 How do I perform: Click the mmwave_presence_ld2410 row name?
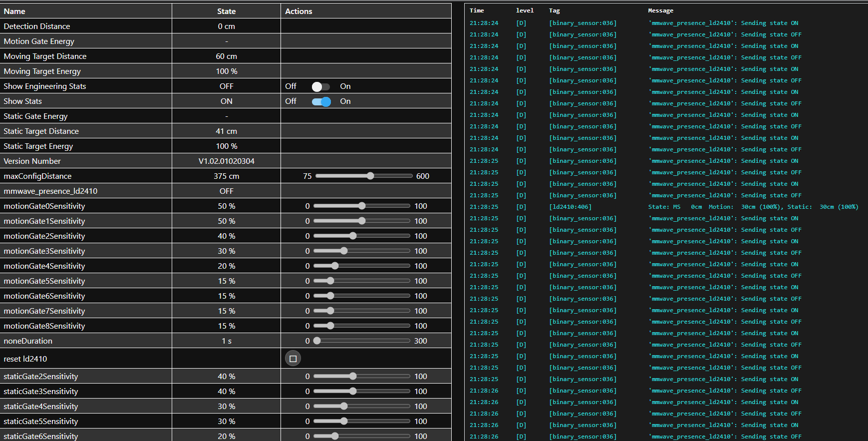50,191
